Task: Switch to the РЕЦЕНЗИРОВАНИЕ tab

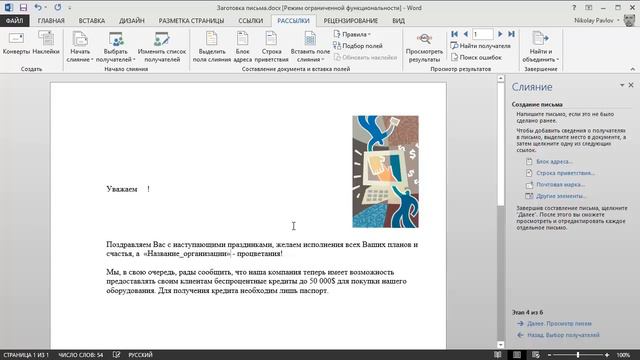Action: [x=351, y=20]
